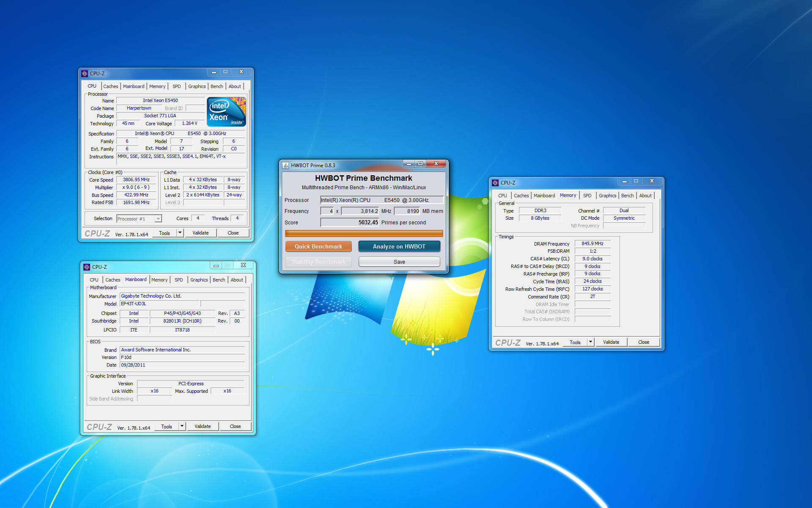Click Core Speed value 3806.95 MHz
This screenshot has height=508, width=812.
coord(136,179)
